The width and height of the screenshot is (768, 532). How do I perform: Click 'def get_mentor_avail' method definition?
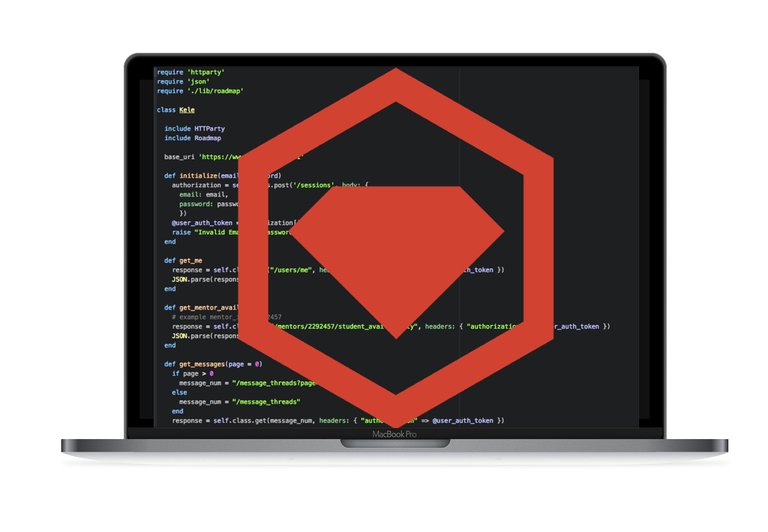point(201,308)
